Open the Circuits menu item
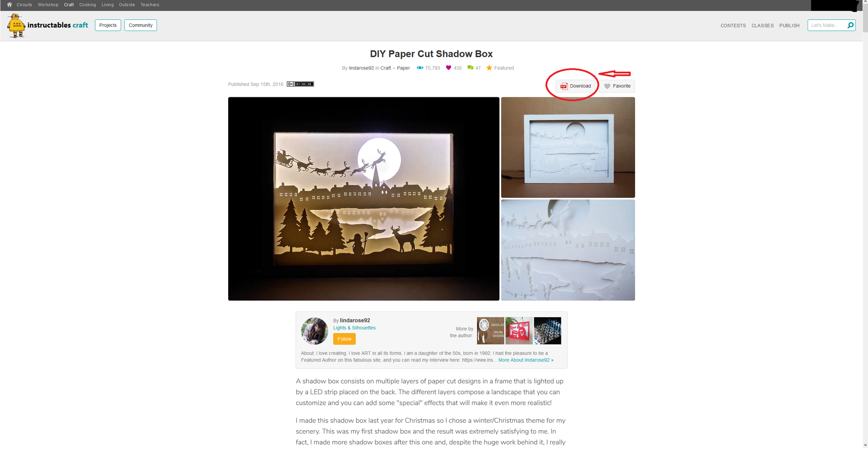Viewport: 868px width, 475px height. click(24, 5)
